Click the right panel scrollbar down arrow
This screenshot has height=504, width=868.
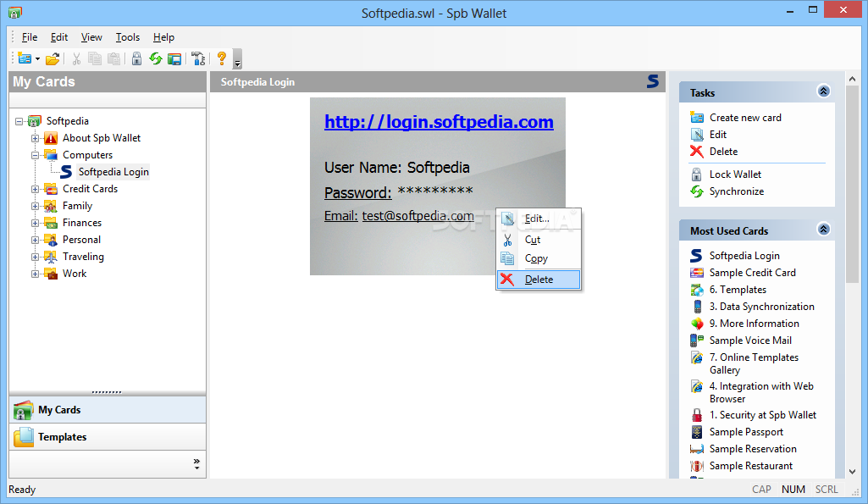(852, 472)
